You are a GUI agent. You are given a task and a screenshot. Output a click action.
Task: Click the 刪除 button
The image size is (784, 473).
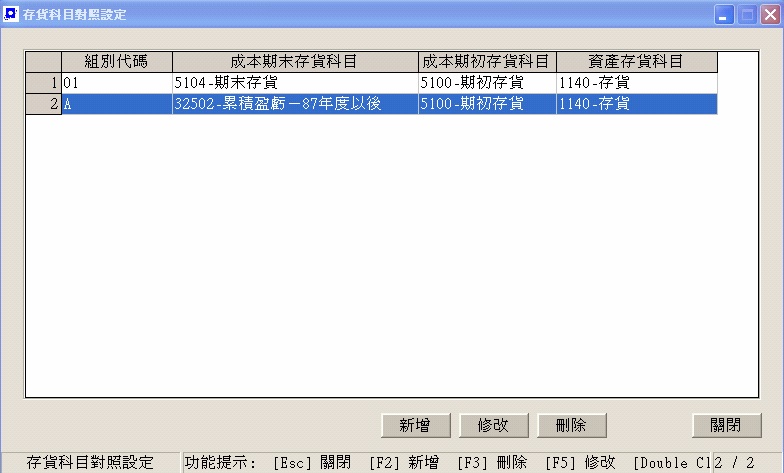tap(572, 426)
